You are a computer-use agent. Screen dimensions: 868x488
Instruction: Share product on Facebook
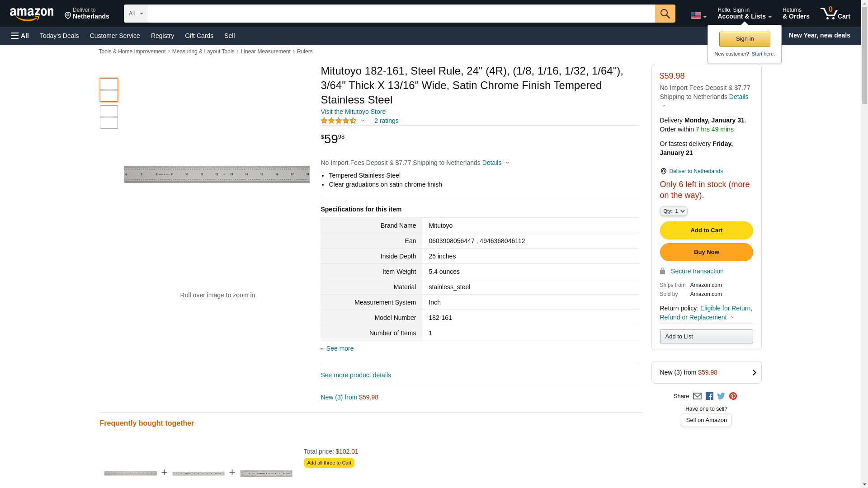coord(709,396)
